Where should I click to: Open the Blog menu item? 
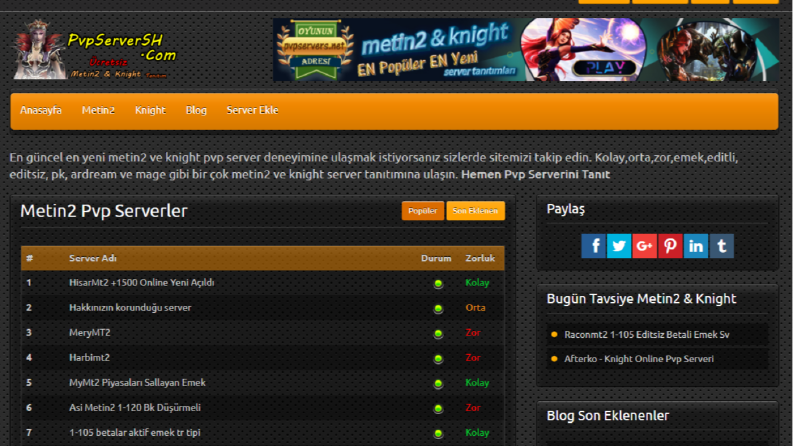[196, 110]
